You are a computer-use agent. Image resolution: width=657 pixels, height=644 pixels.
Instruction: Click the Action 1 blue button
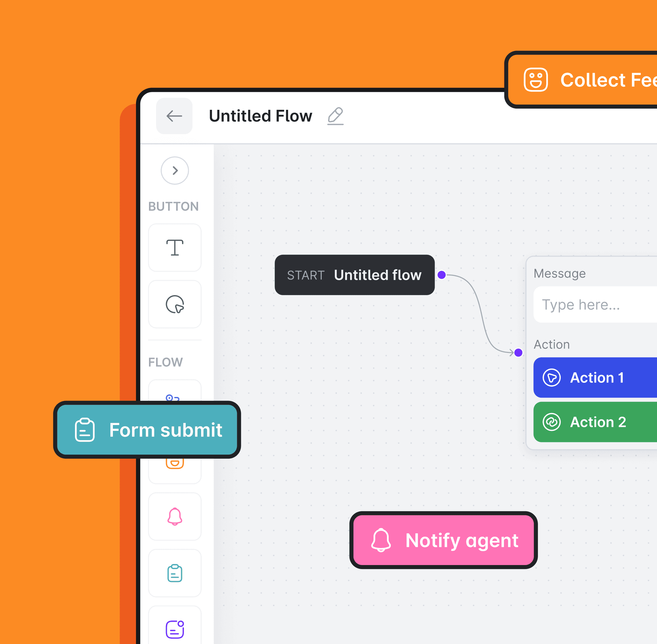pos(595,378)
